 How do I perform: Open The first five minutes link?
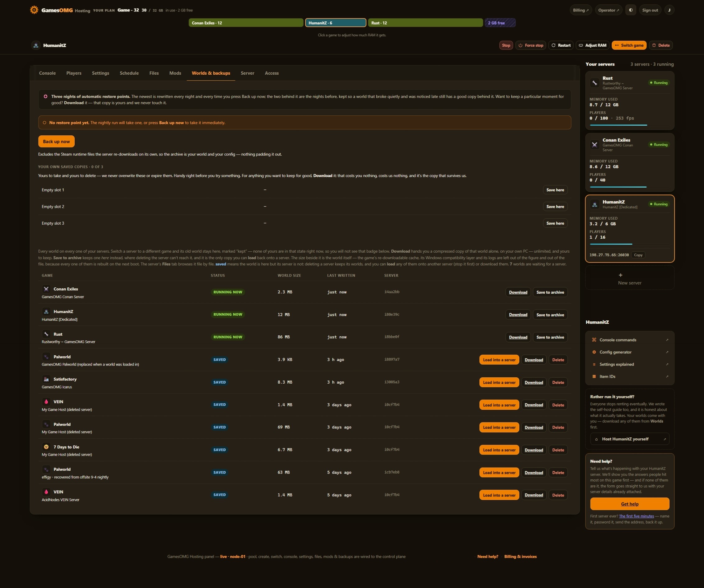point(636,516)
